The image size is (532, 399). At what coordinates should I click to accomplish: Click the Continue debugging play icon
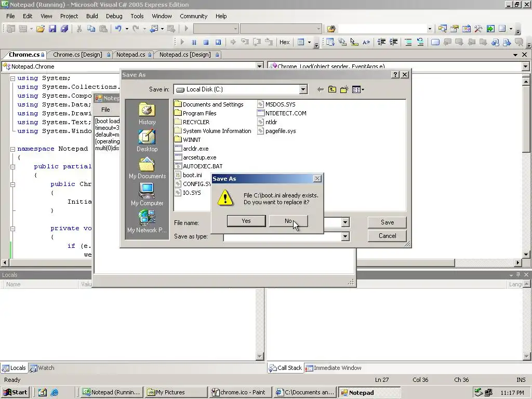click(182, 42)
